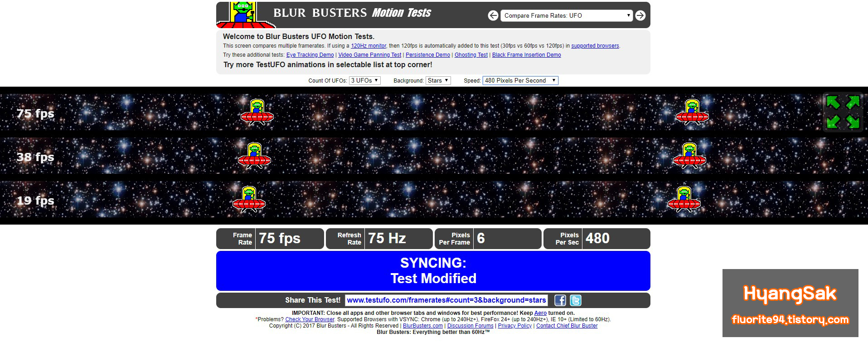Click the 38 fps row label
Viewport: 868px width, 343px height.
click(x=35, y=157)
